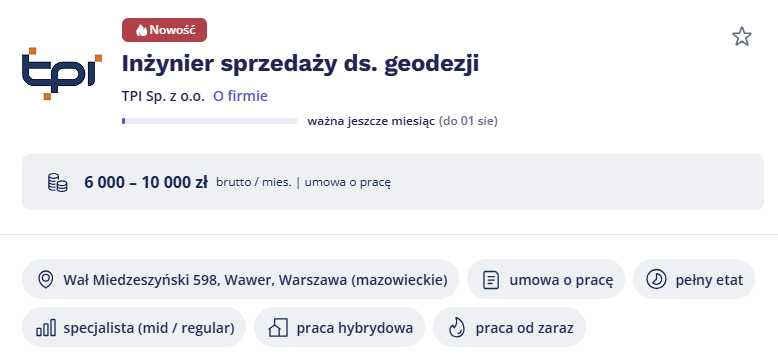Open the O firmie link
778x363 pixels.
(240, 96)
